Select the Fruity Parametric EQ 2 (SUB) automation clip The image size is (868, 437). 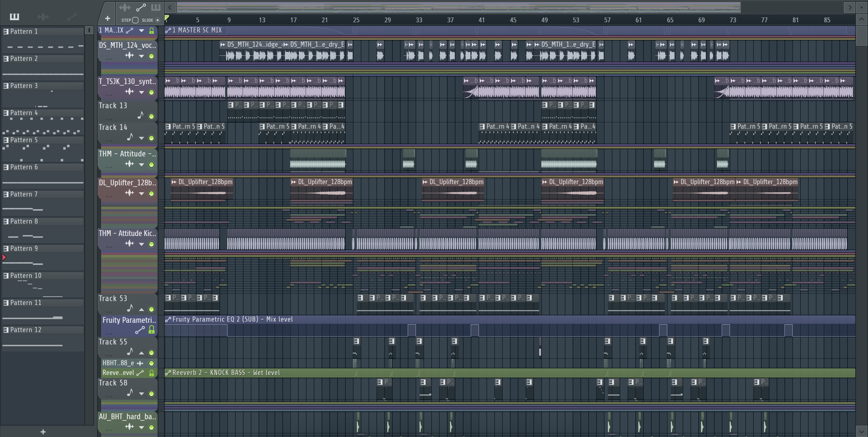tap(509, 326)
